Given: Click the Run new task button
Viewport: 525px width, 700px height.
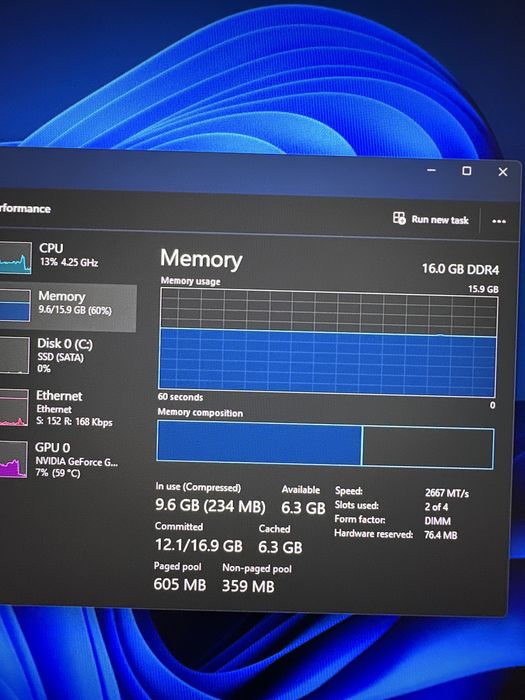Looking at the screenshot, I should pos(431,219).
